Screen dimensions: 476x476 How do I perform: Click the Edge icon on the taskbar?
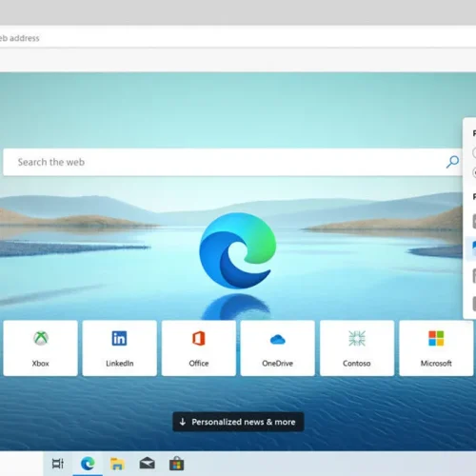pos(88,464)
